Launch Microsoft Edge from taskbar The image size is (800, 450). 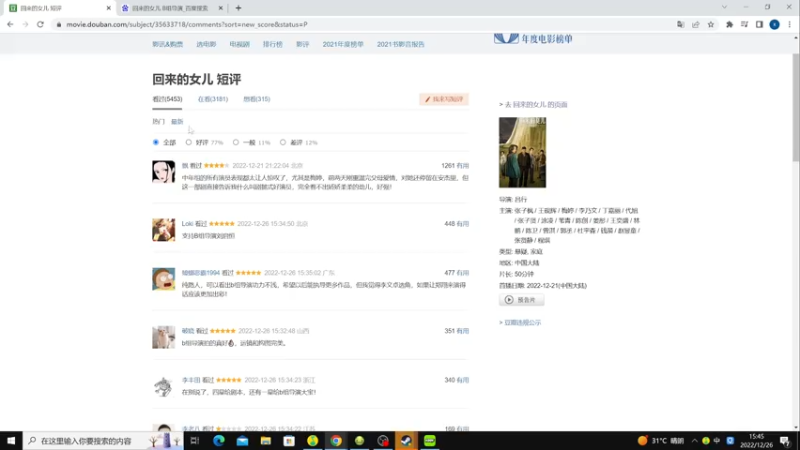click(219, 441)
